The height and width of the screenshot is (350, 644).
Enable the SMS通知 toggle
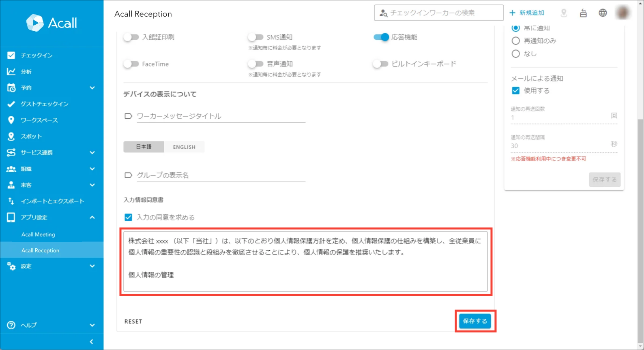pyautogui.click(x=255, y=37)
